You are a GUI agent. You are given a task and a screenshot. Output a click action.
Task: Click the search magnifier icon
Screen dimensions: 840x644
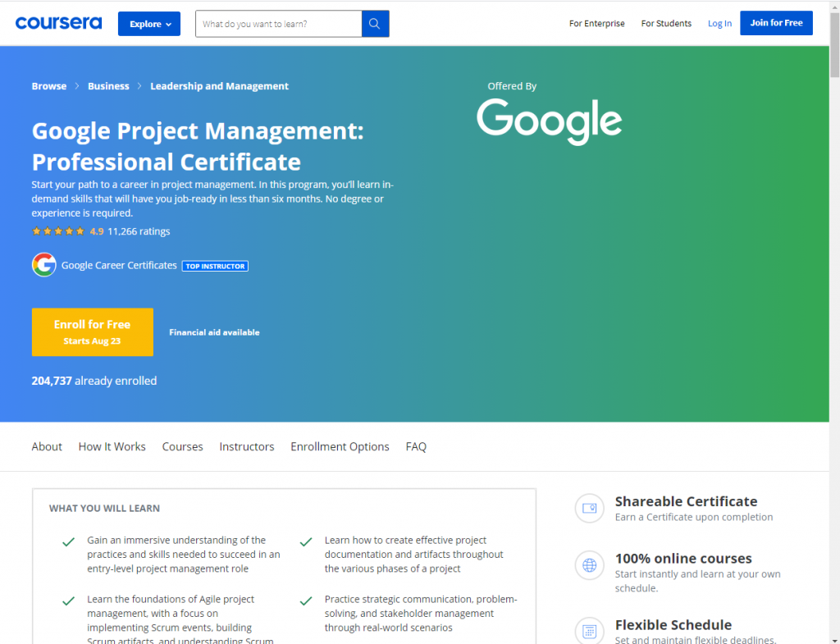click(375, 23)
